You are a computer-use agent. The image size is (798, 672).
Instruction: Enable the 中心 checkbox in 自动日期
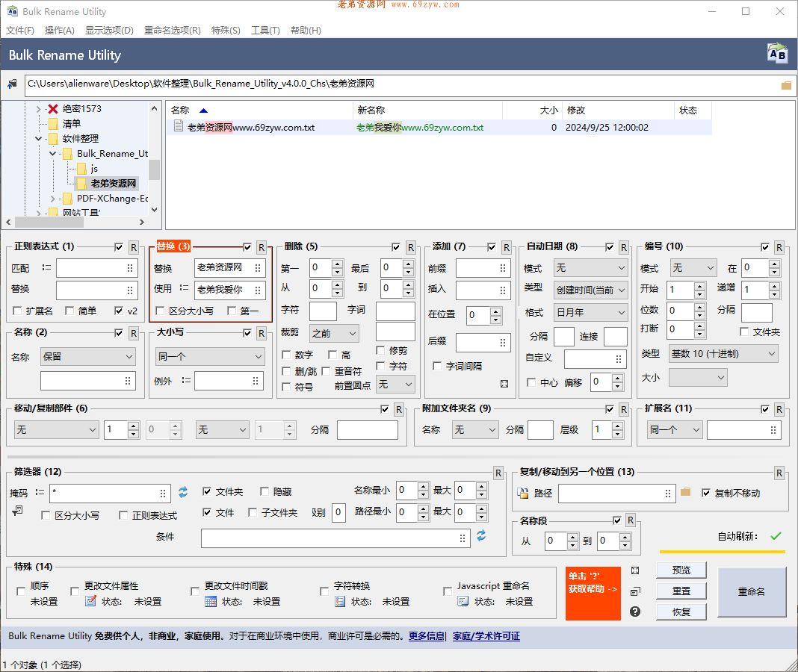[x=531, y=382]
